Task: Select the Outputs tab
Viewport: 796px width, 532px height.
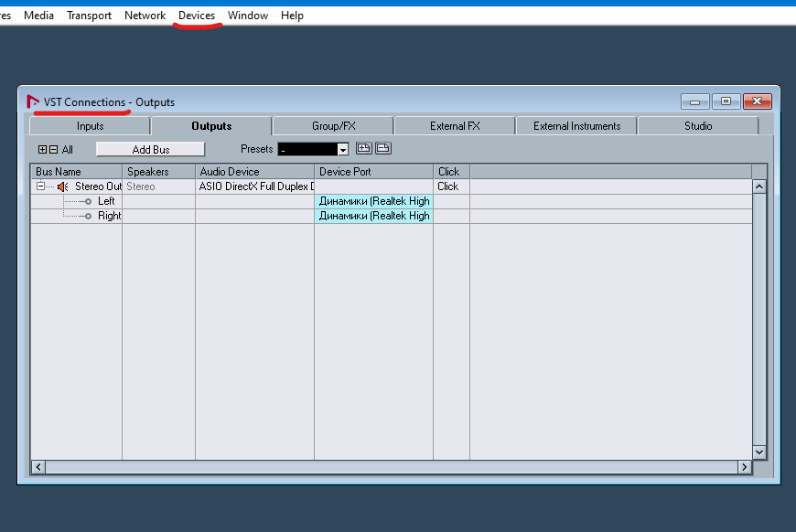Action: point(211,126)
